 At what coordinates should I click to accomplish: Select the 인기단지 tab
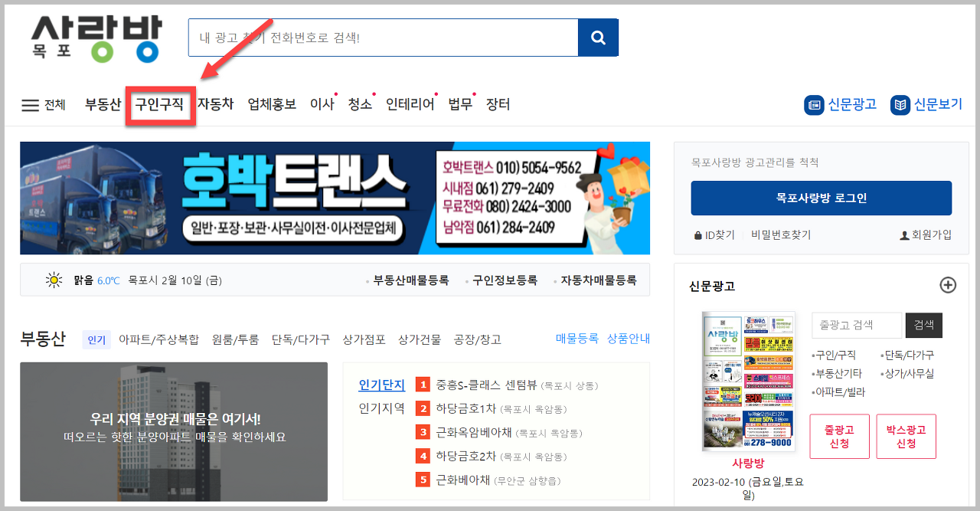(x=381, y=385)
